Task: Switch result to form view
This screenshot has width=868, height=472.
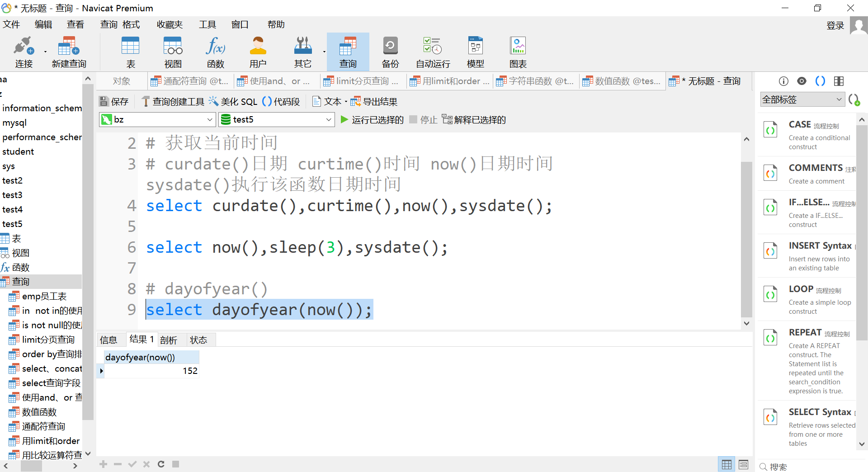Action: coord(743,464)
